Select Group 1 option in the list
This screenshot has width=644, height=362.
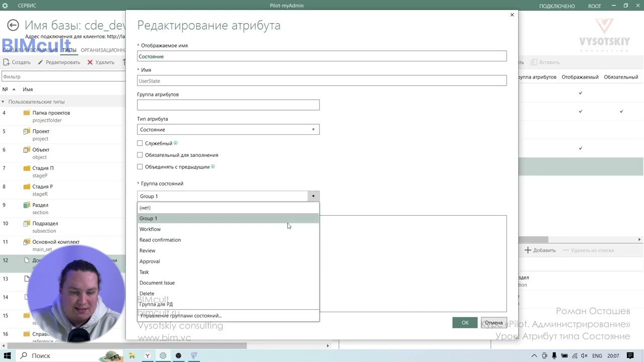point(228,218)
